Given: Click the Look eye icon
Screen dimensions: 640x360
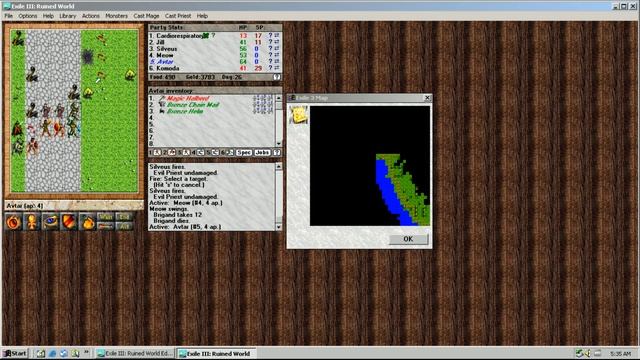Looking at the screenshot, I should click(x=51, y=222).
